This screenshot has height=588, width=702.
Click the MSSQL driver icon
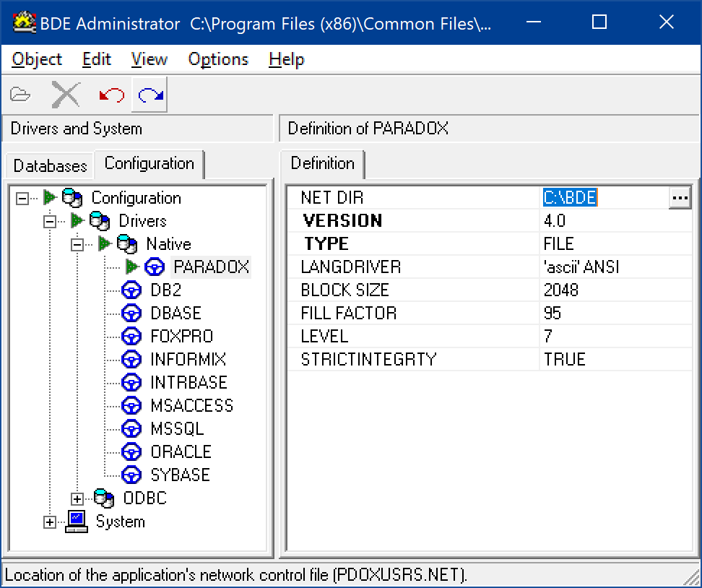point(131,428)
